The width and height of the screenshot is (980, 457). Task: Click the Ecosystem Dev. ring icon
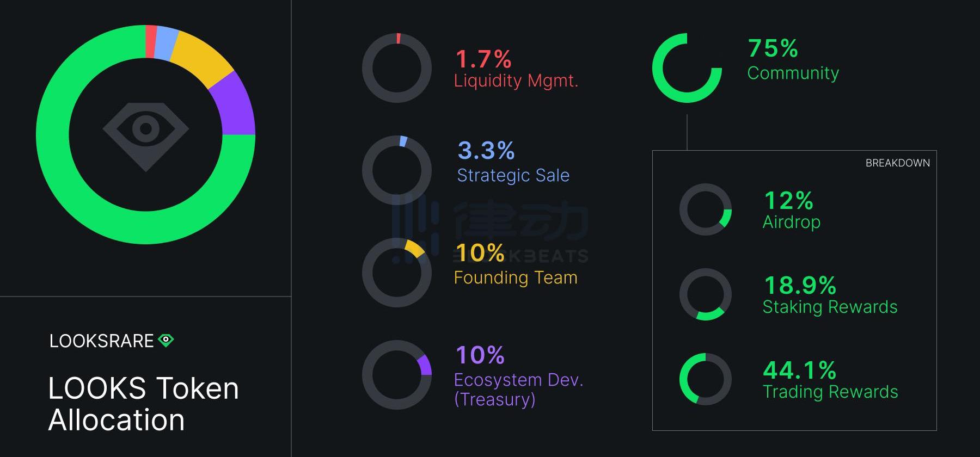pyautogui.click(x=397, y=375)
